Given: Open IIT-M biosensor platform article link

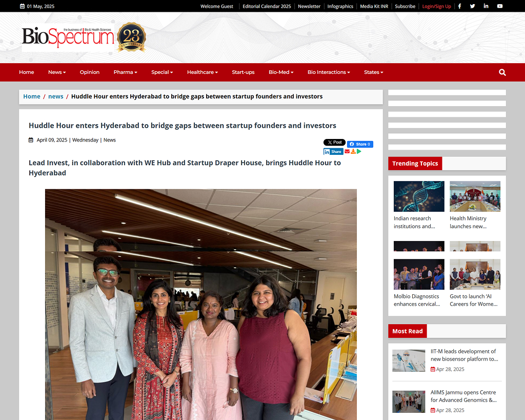Looking at the screenshot, I should click(x=465, y=355).
